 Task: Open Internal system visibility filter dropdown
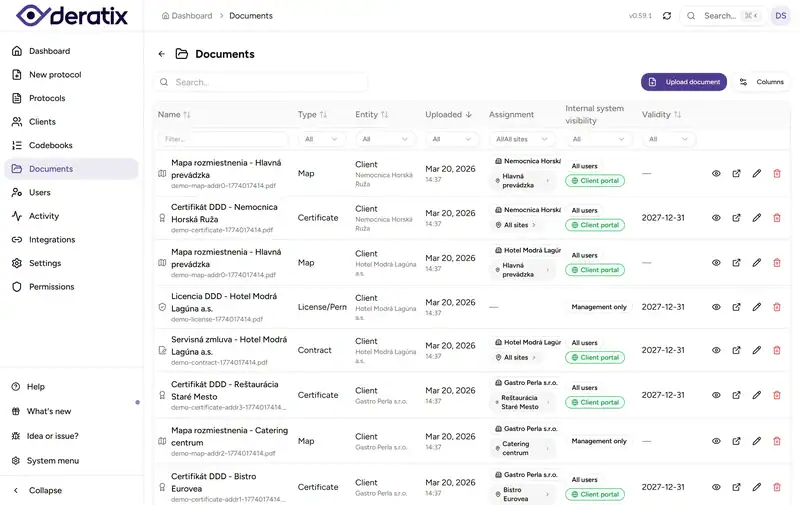point(598,139)
